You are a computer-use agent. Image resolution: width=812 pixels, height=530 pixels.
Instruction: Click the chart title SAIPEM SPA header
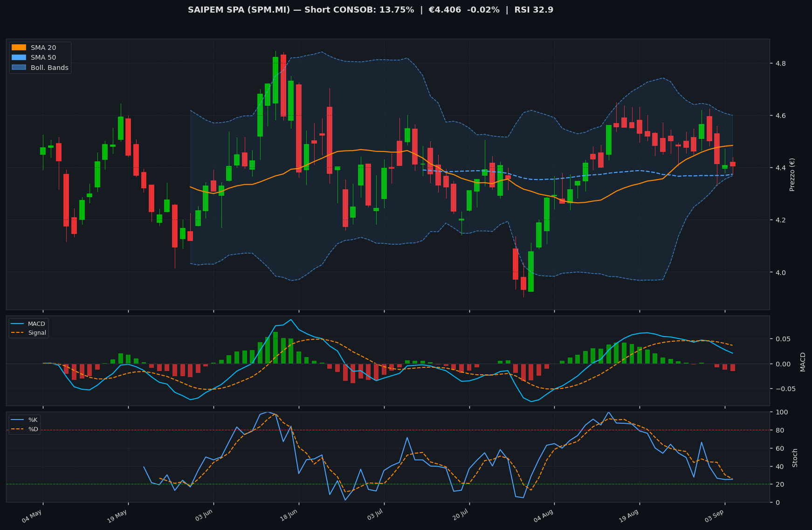pos(371,10)
